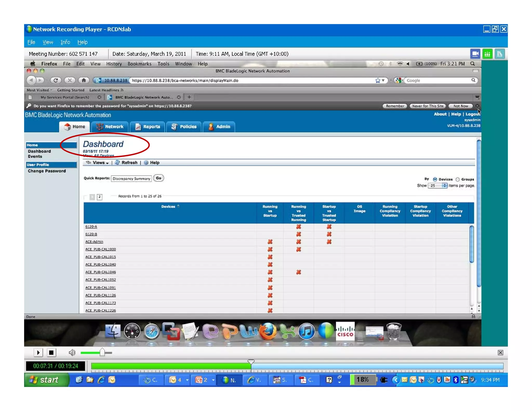The width and height of the screenshot is (532, 411).
Task: Click the Stop button in the recording player
Action: [51, 353]
